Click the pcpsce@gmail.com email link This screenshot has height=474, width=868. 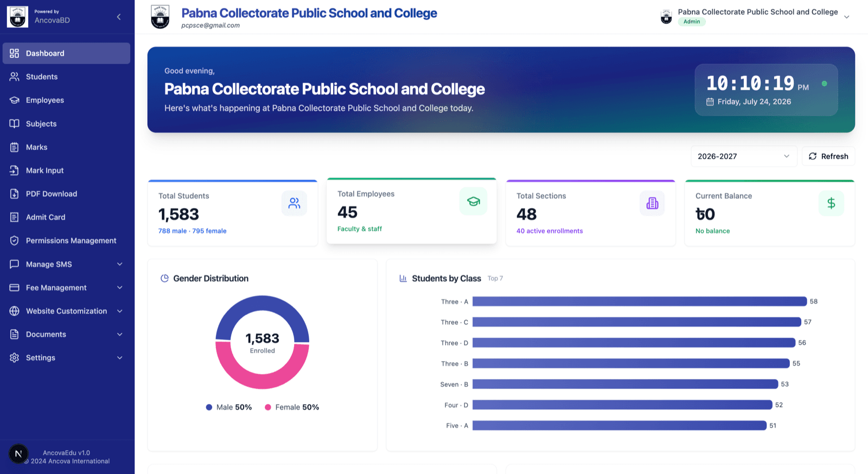point(210,26)
